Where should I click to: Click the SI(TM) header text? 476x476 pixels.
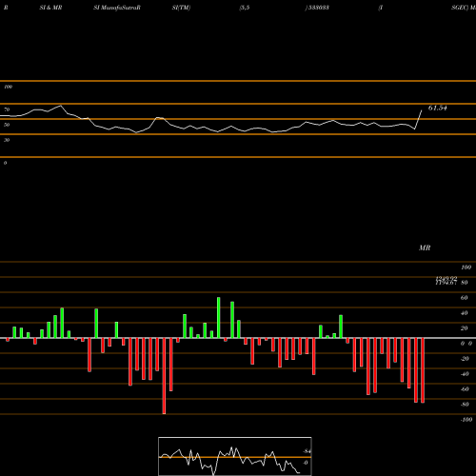click(181, 8)
